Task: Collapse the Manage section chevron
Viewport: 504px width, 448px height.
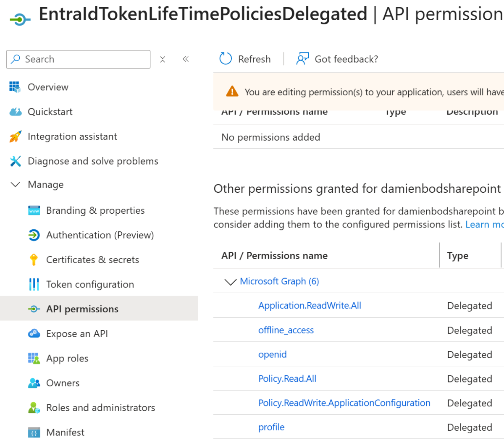Action: tap(16, 184)
